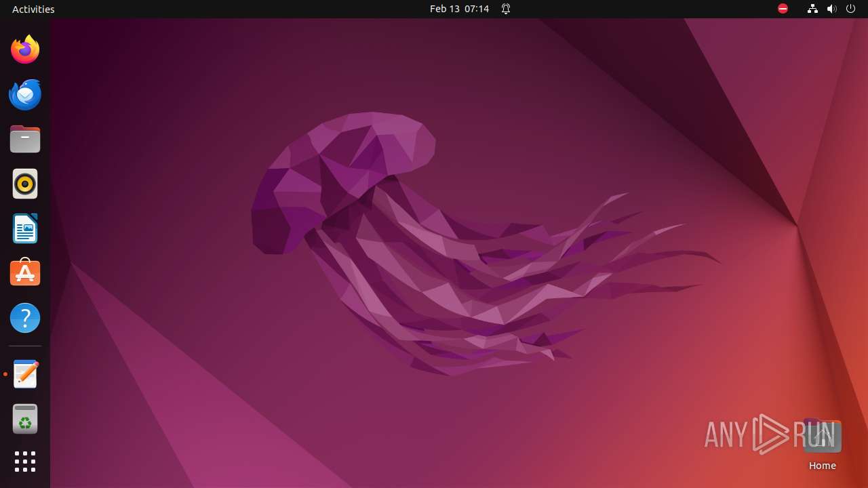This screenshot has height=488, width=868.
Task: Open the clock and calendar menu
Action: coord(459,9)
